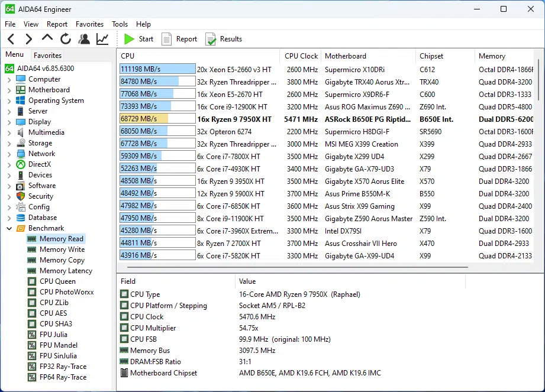Viewport: 545px width, 392px height.
Task: Select the Memory Copy benchmark item
Action: click(62, 260)
